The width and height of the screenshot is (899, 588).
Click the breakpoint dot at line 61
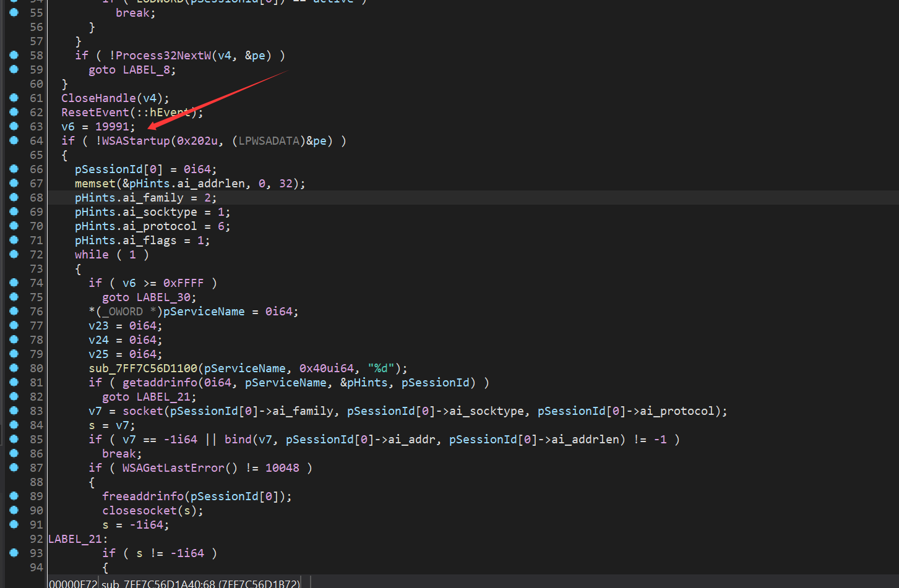coord(14,98)
